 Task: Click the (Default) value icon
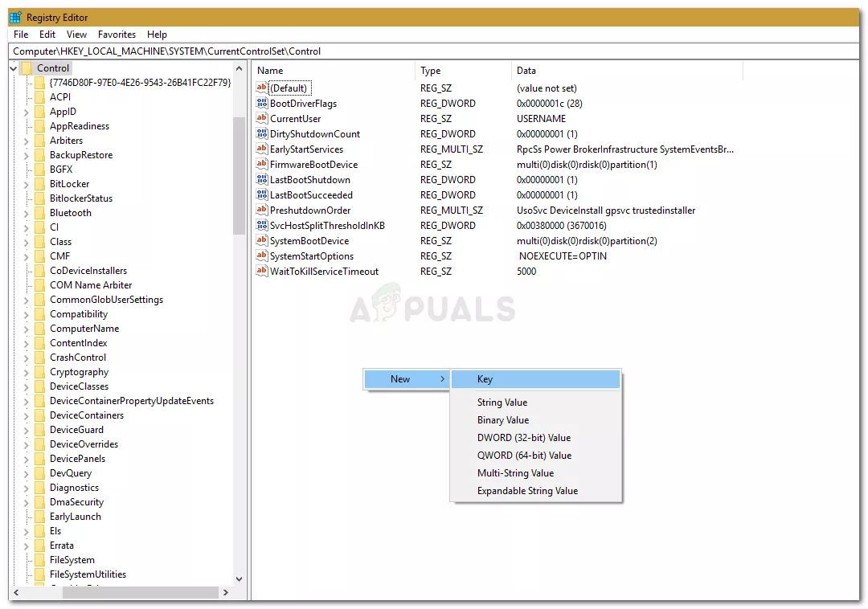262,88
